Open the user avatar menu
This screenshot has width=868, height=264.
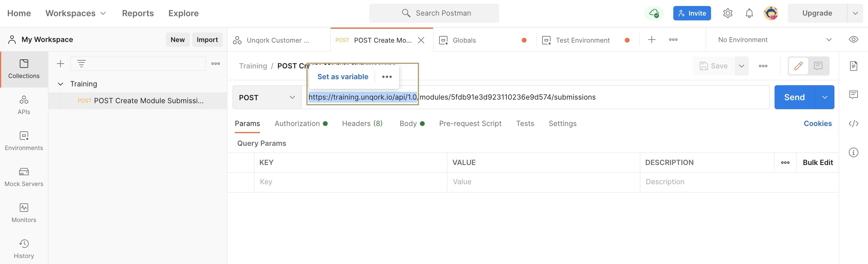point(771,13)
